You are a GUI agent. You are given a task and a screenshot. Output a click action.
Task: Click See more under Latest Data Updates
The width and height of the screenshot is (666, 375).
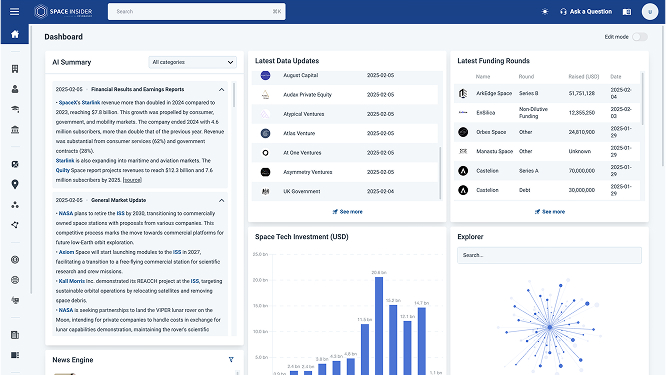(347, 211)
